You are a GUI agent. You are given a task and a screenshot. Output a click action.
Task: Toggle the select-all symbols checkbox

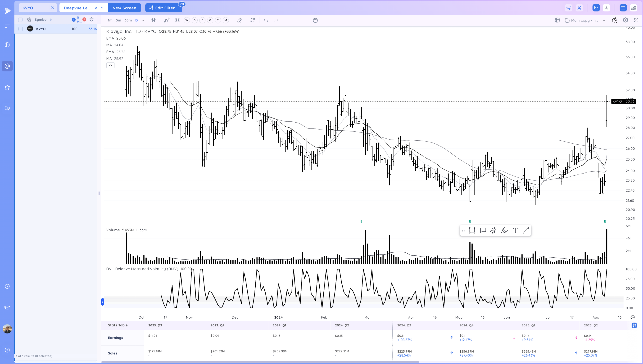point(21,19)
